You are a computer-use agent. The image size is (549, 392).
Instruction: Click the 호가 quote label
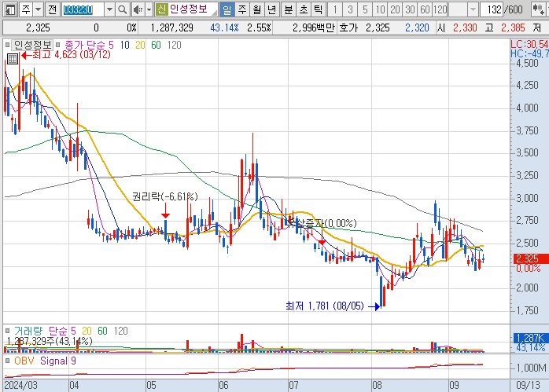click(x=348, y=27)
